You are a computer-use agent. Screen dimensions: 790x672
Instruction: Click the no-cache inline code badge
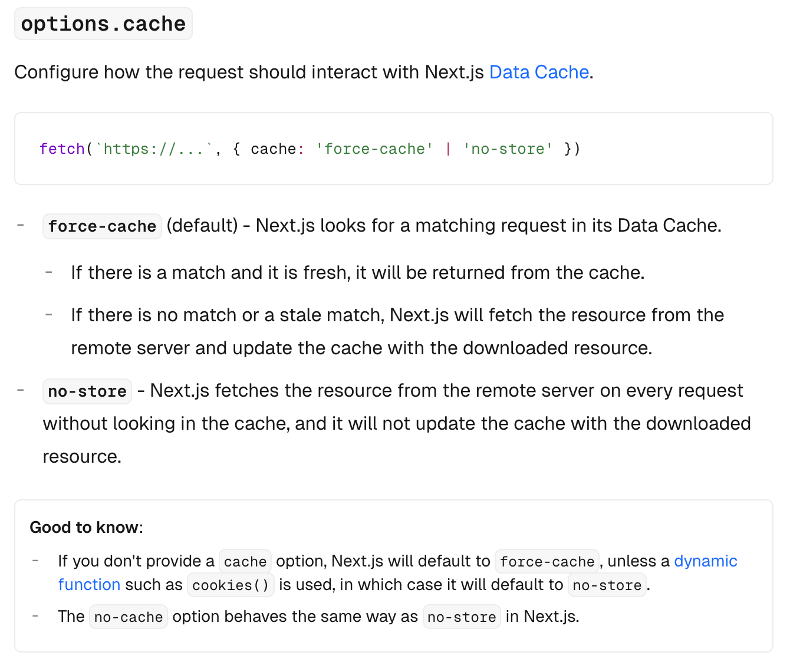[129, 617]
